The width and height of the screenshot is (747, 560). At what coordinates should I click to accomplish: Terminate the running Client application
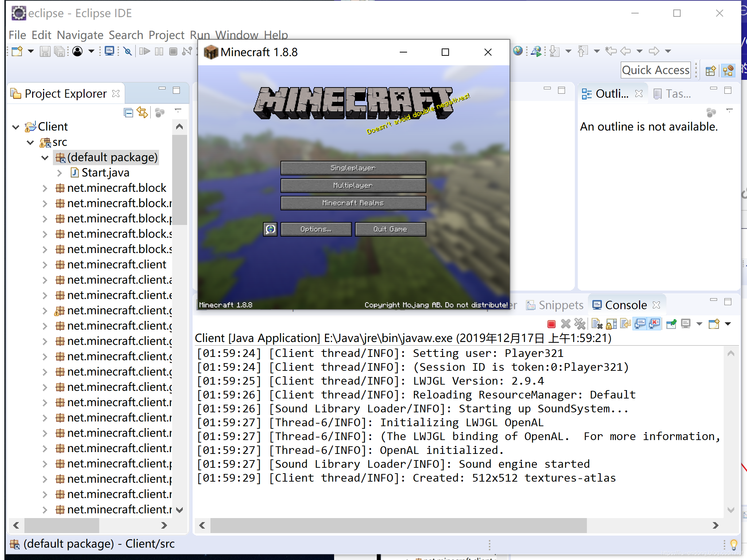click(551, 324)
